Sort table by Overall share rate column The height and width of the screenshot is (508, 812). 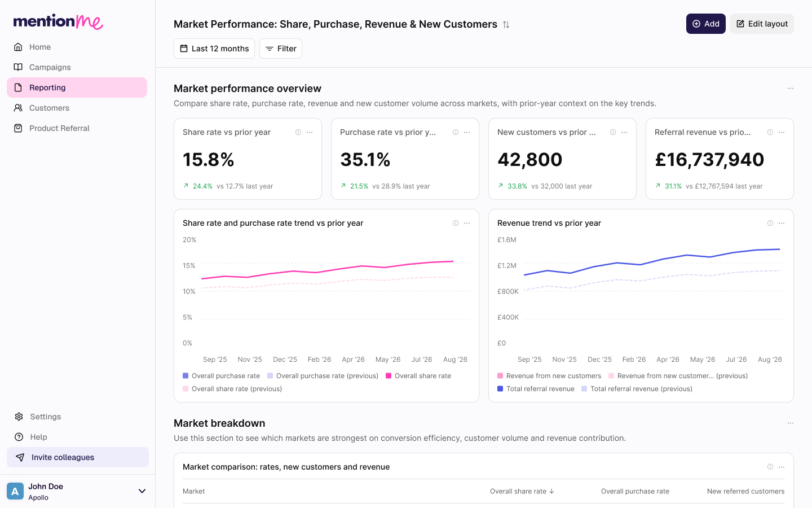[522, 491]
